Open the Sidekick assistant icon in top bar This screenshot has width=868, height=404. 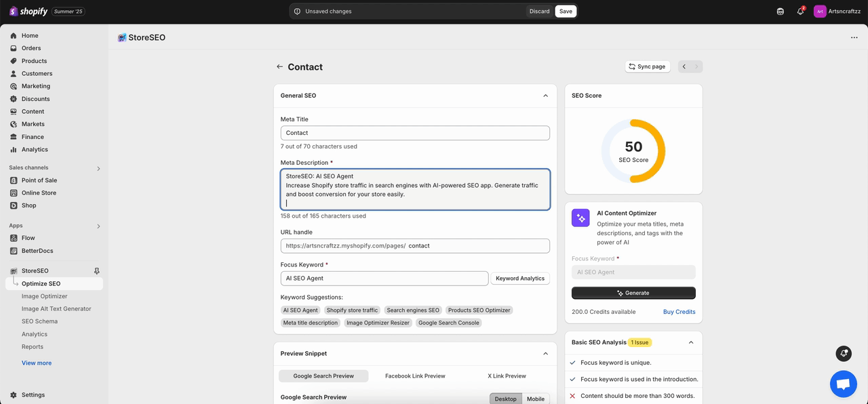point(780,11)
